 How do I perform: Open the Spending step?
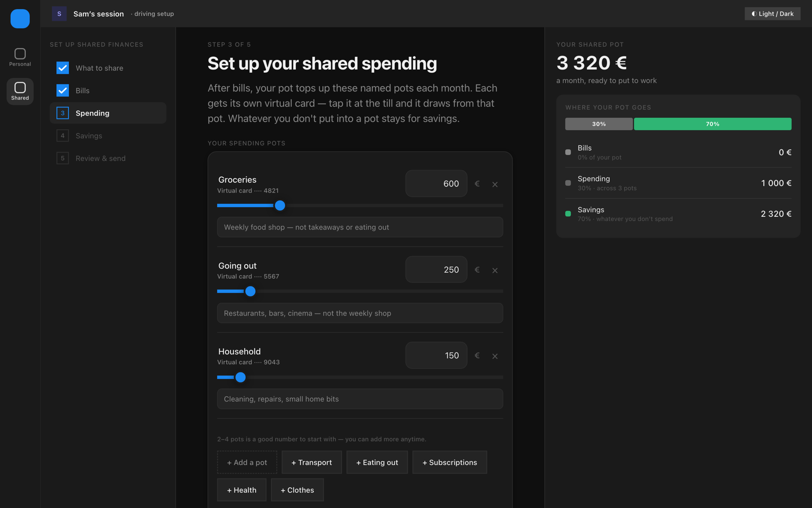point(108,113)
